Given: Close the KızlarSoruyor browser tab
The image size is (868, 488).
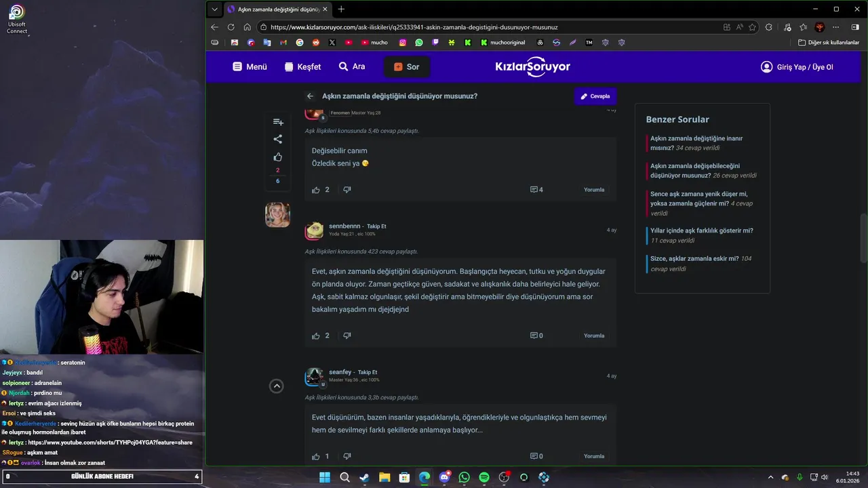Looking at the screenshot, I should point(325,9).
